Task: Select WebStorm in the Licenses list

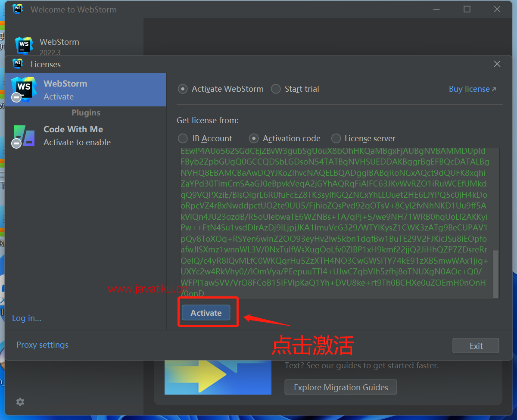Action: (85, 90)
